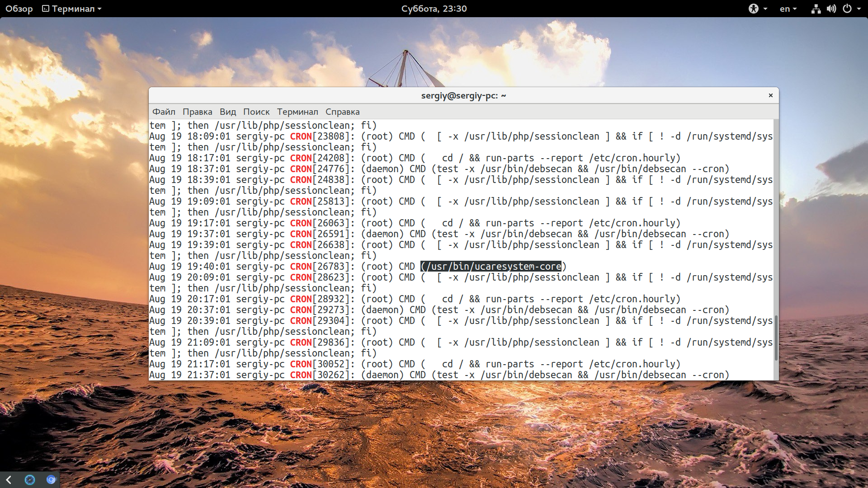
Task: Open the Справка menu
Action: point(342,112)
